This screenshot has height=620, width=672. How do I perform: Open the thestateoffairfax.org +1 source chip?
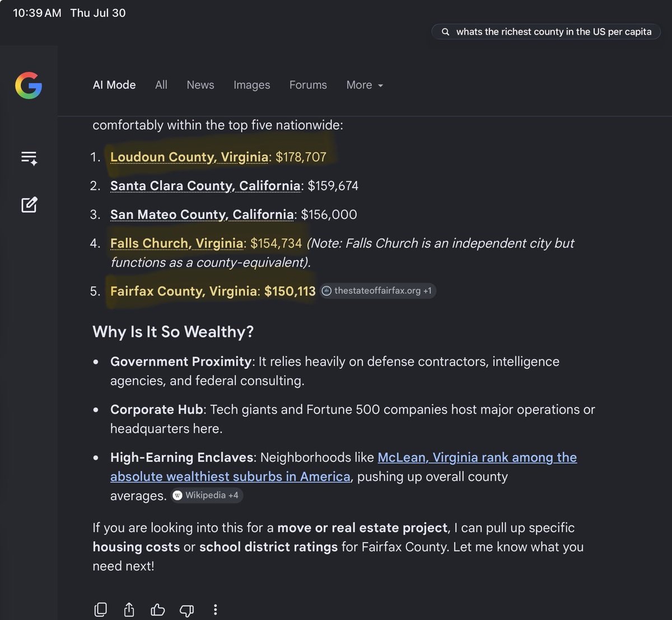pos(377,291)
